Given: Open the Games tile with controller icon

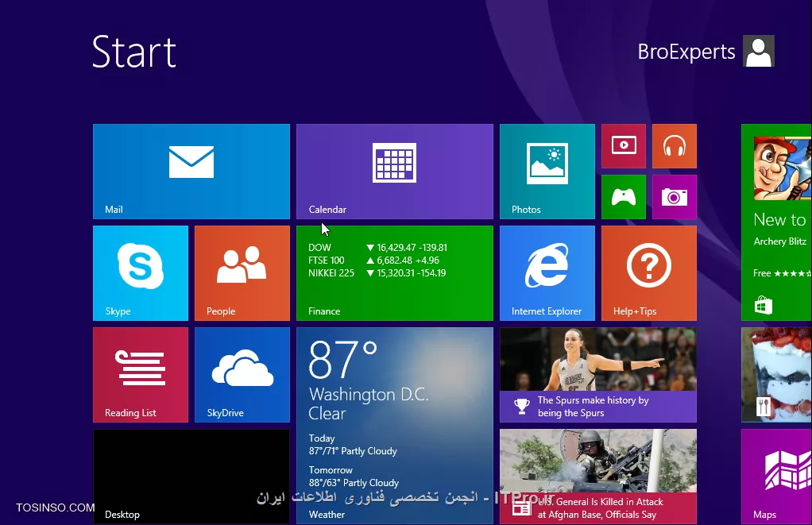Looking at the screenshot, I should (624, 197).
